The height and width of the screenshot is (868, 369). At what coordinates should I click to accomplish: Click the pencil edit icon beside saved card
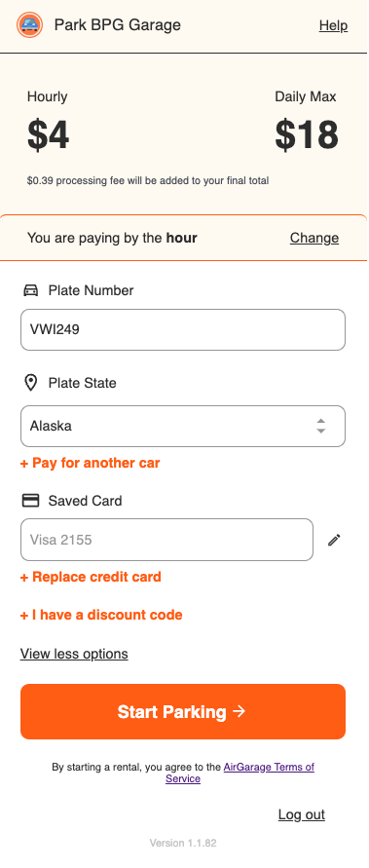(334, 541)
